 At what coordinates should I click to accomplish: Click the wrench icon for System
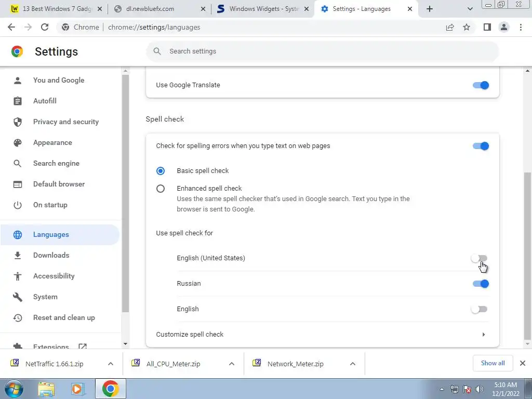point(18,297)
